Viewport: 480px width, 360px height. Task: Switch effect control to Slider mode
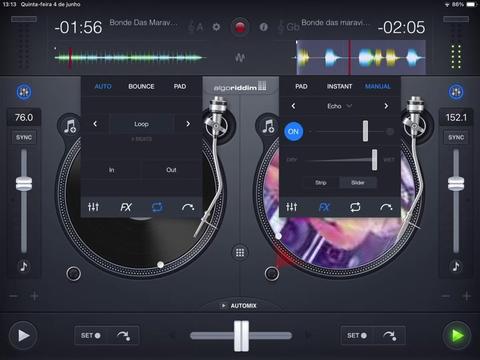pyautogui.click(x=358, y=182)
